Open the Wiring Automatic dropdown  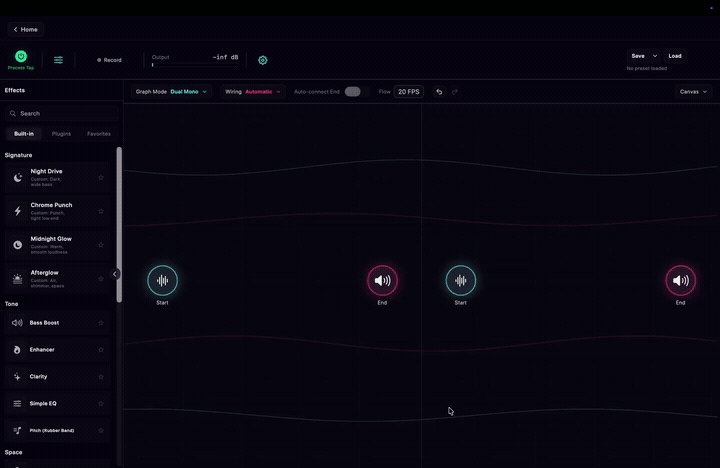point(253,92)
